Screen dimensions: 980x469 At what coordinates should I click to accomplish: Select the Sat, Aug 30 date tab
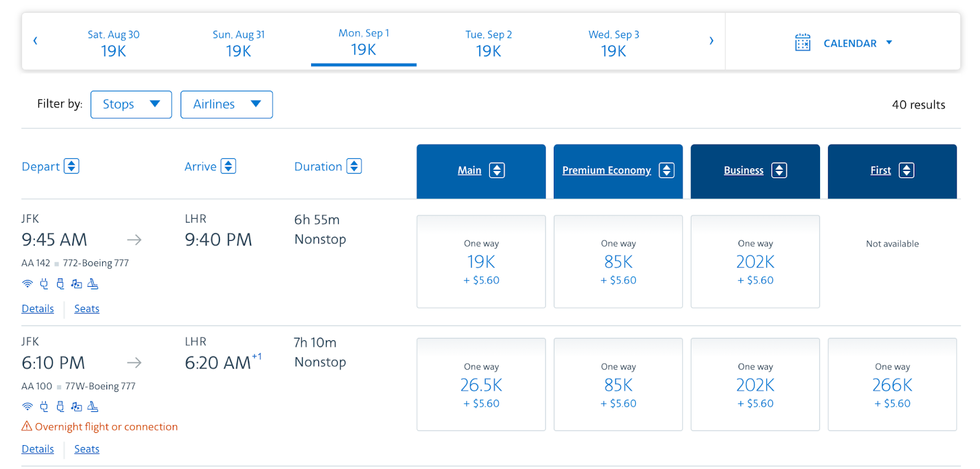[113, 43]
